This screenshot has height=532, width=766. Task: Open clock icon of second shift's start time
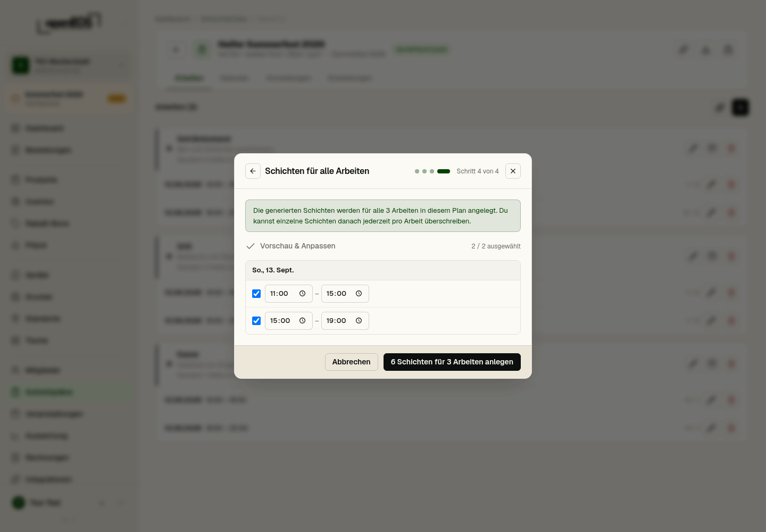(302, 321)
